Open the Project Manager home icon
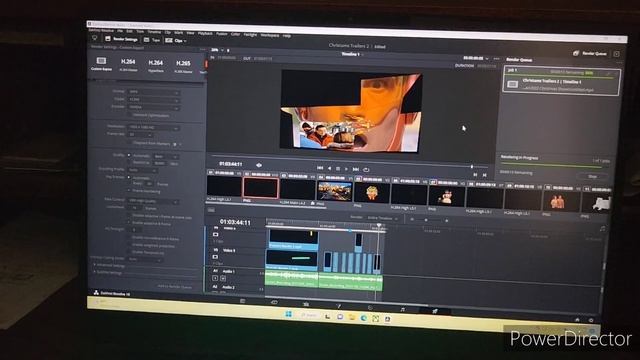 (x=577, y=320)
